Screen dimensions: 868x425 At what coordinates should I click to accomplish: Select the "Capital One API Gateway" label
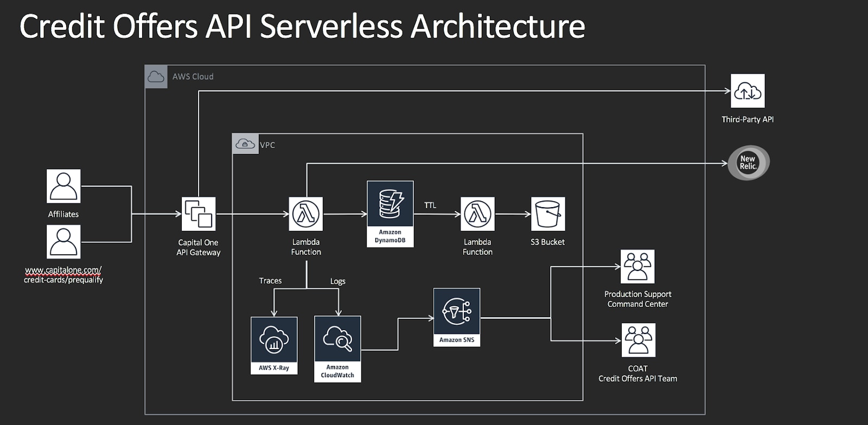(x=199, y=247)
